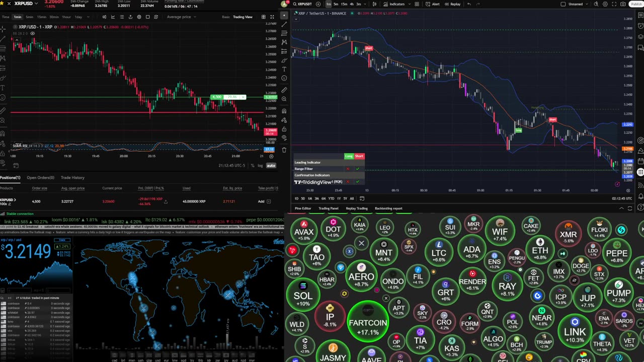Share PnL of XRPUSD position
The image size is (644, 362).
(166, 202)
